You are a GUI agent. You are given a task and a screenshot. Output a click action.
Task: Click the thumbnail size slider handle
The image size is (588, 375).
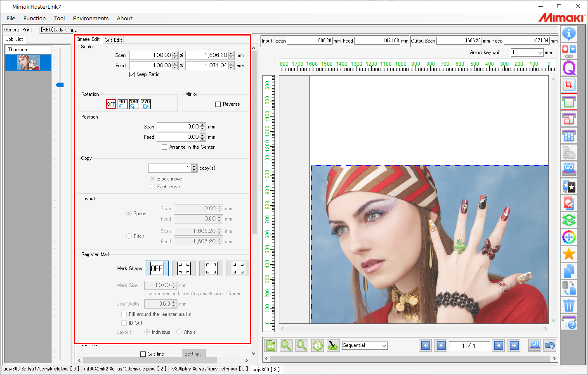(x=59, y=85)
